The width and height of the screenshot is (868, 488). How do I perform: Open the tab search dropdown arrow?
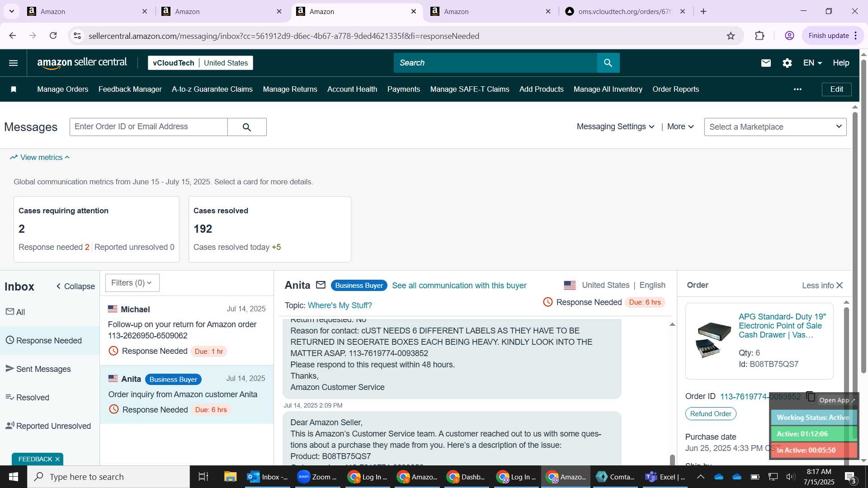click(12, 11)
